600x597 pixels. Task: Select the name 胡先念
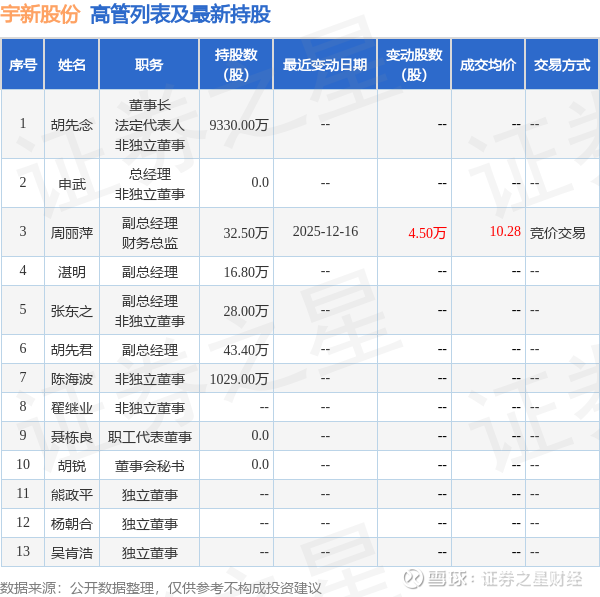[72, 125]
